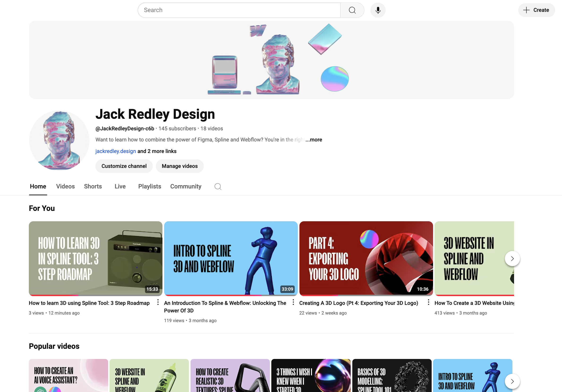The height and width of the screenshot is (392, 562).
Task: Open options menu for Spline Tool Roadmap video
Action: pyautogui.click(x=158, y=303)
